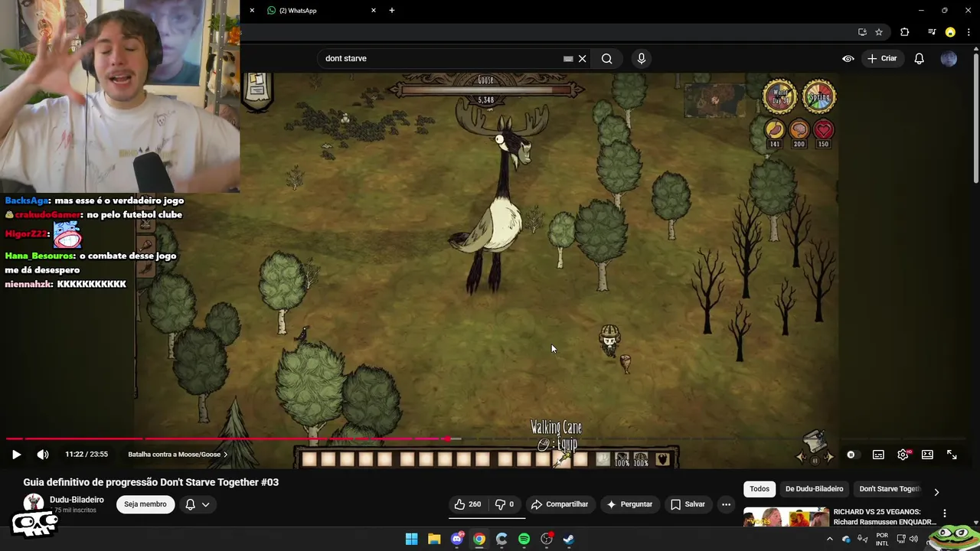Open a new browser tab

(392, 11)
